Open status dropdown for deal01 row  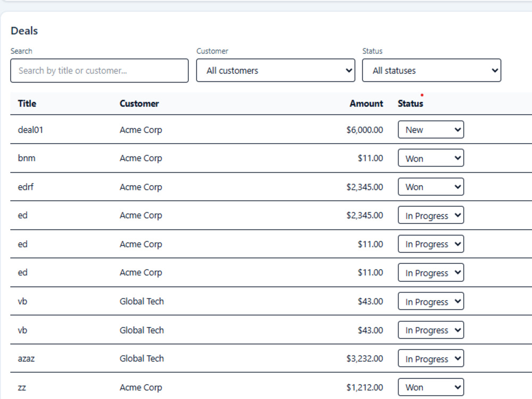pyautogui.click(x=431, y=130)
